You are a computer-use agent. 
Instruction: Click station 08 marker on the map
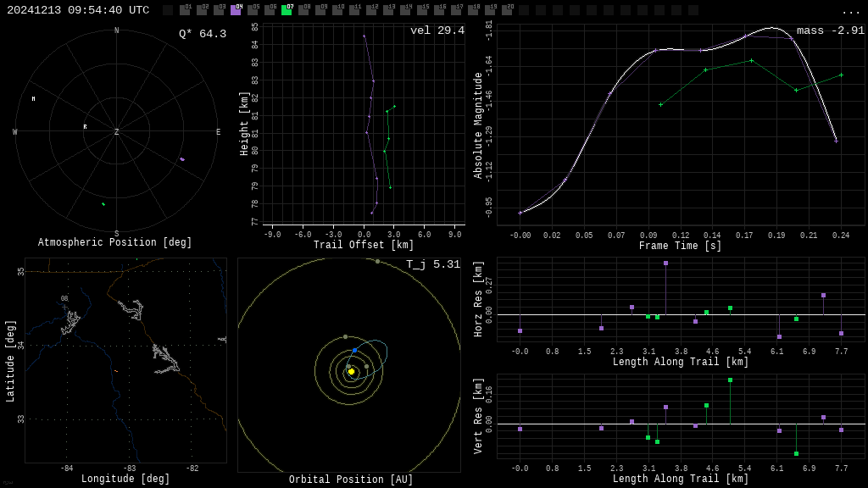(x=64, y=306)
